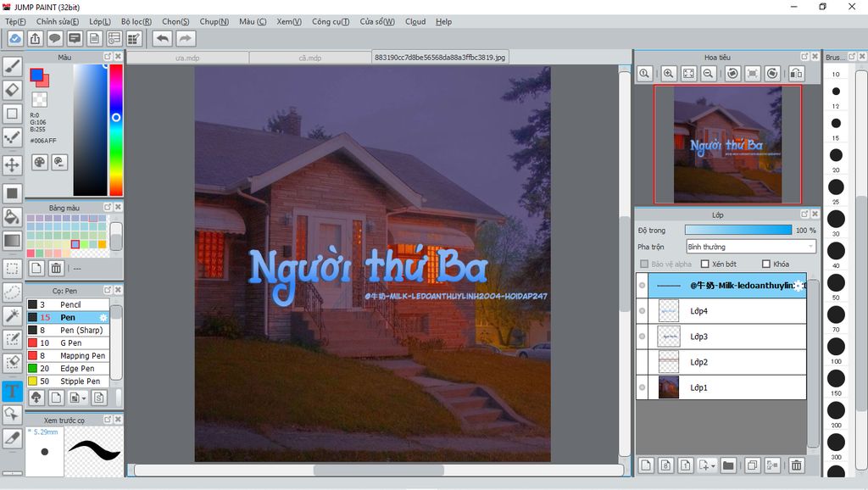Zoom in using navigator magnifier plus
Screen dimensions: 868x490
click(x=669, y=74)
